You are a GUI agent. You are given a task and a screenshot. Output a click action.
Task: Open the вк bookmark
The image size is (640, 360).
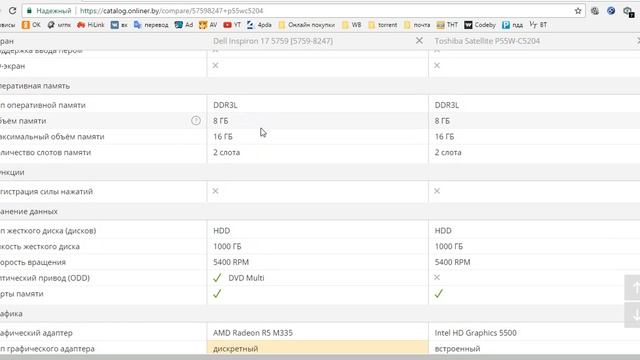pyautogui.click(x=119, y=25)
